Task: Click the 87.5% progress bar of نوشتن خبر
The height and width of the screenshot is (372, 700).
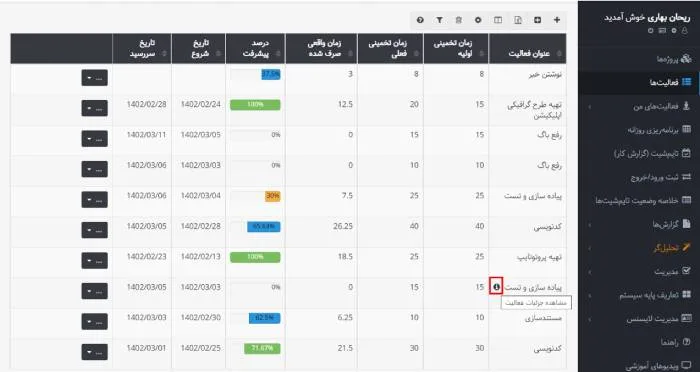Action: coord(271,75)
